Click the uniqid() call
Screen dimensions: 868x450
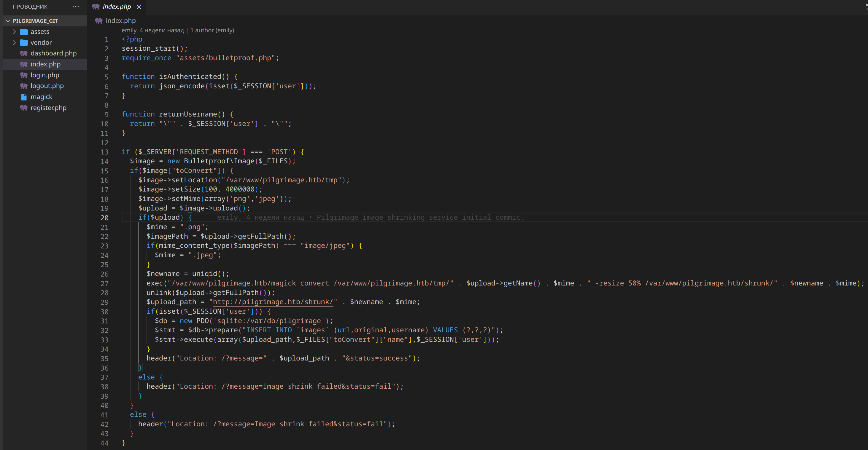209,274
